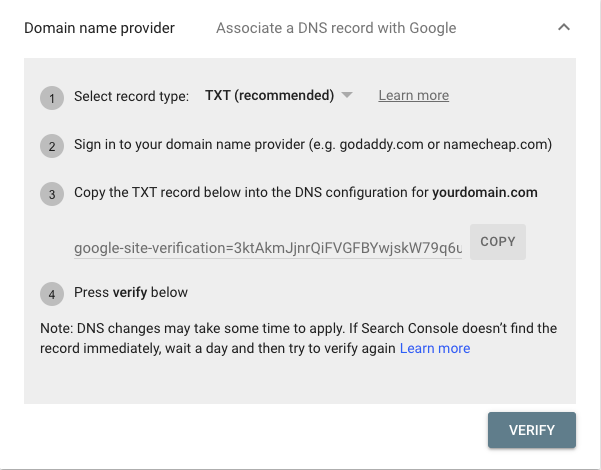Click the step 3 number circle
601x470 pixels.
[x=52, y=194]
